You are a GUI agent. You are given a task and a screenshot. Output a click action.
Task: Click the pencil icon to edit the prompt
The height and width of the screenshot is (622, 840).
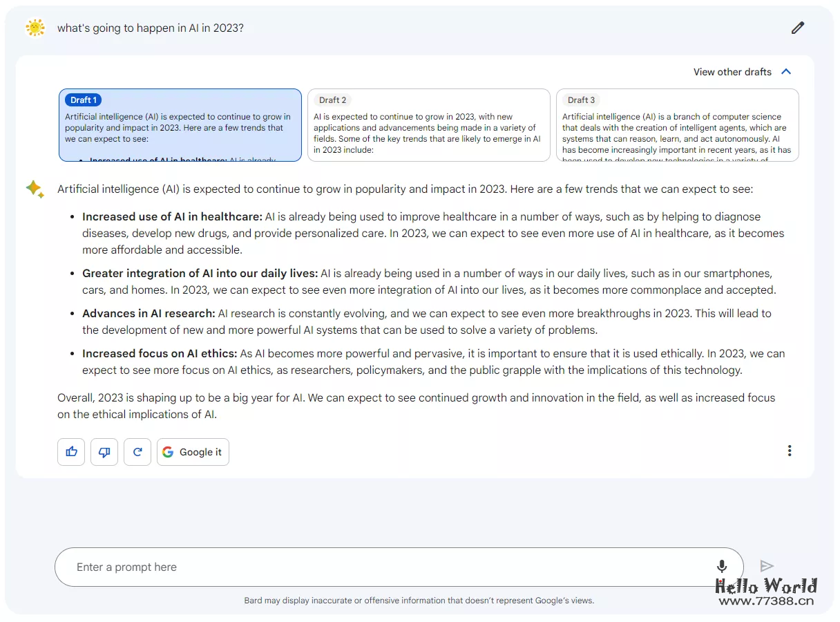798,28
